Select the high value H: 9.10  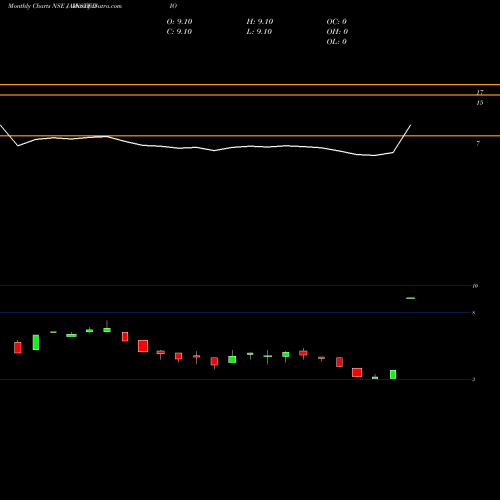[x=260, y=22]
